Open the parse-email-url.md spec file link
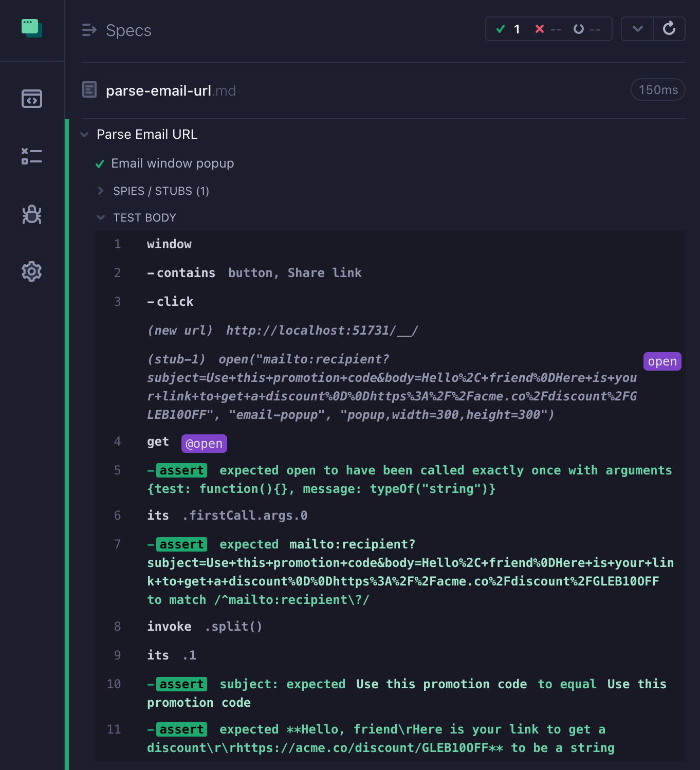 171,91
